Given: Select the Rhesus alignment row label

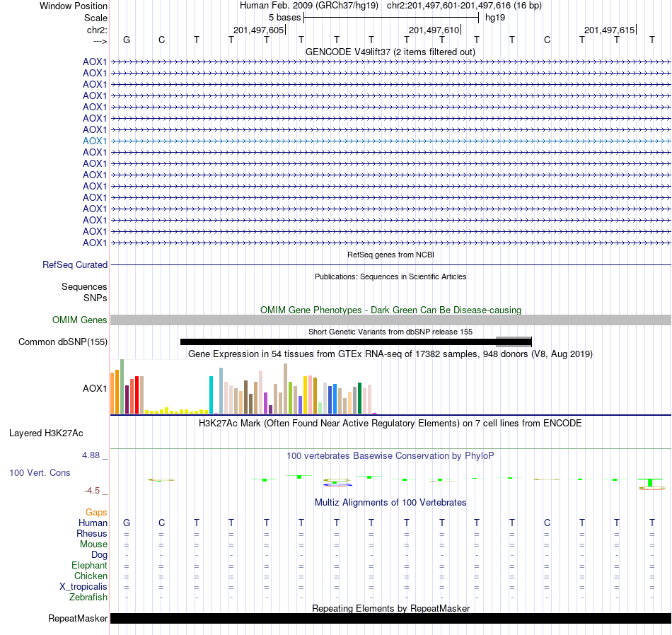Looking at the screenshot, I should coord(92,533).
